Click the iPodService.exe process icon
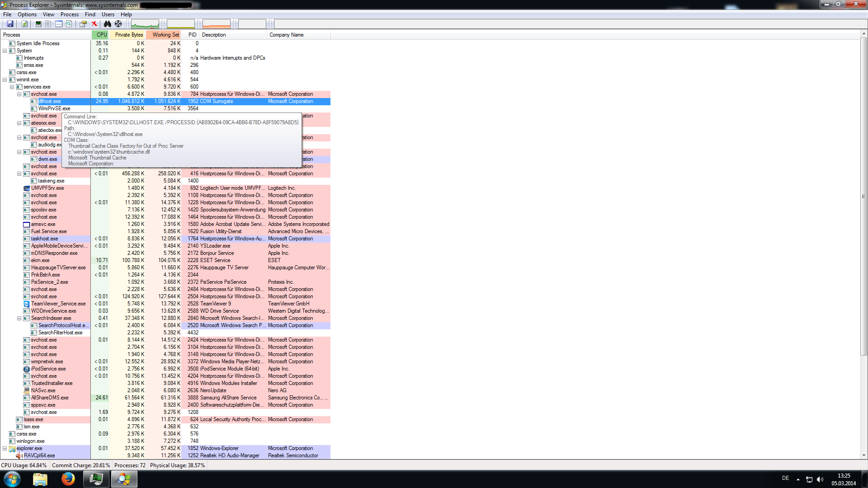The width and height of the screenshot is (868, 488). coord(27,369)
